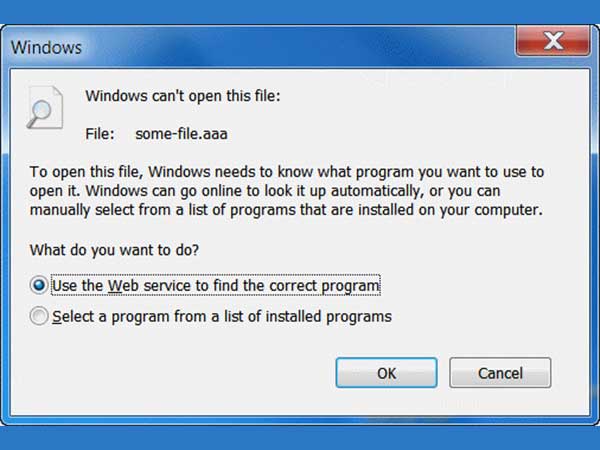Click the blue desktop strip below the dialog
Image resolution: width=600 pixels, height=450 pixels.
coord(300,438)
